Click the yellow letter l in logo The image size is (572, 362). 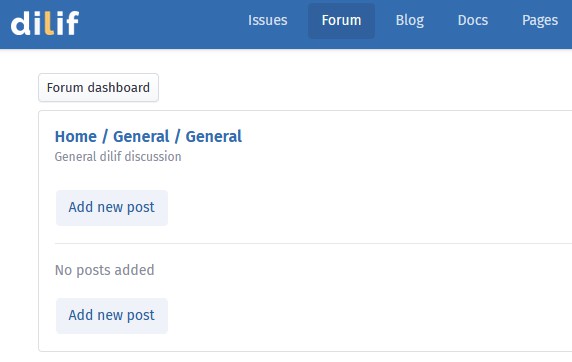point(49,23)
